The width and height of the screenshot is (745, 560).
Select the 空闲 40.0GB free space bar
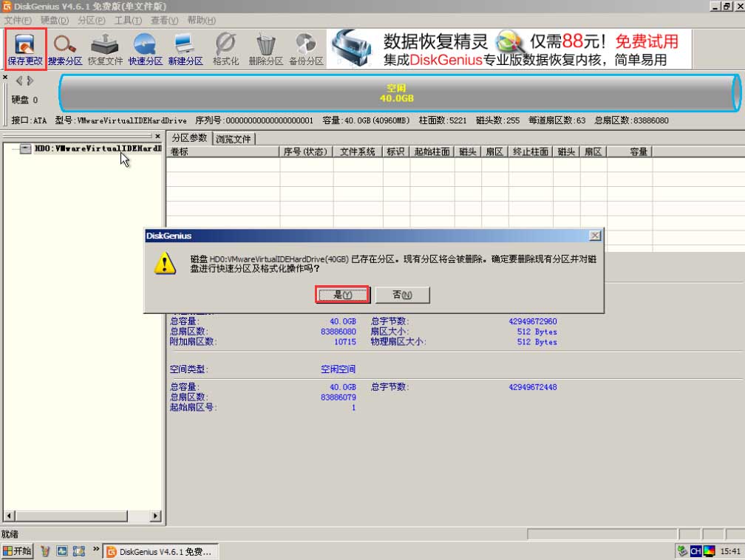[395, 93]
